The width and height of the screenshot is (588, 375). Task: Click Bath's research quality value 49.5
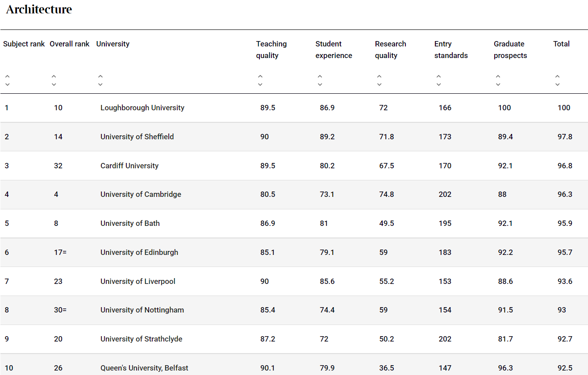(x=387, y=223)
